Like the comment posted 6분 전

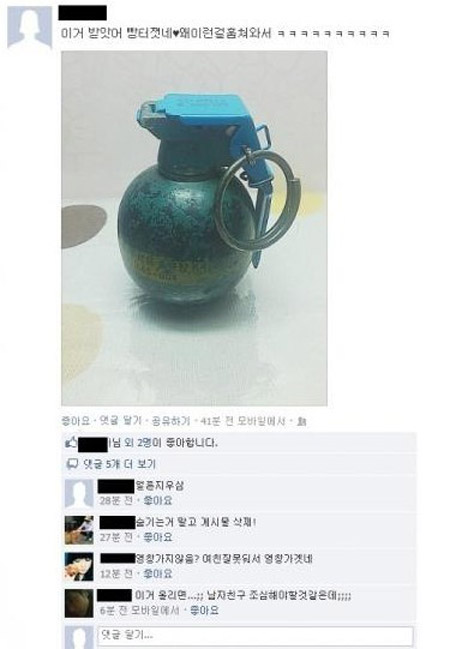coord(204,611)
